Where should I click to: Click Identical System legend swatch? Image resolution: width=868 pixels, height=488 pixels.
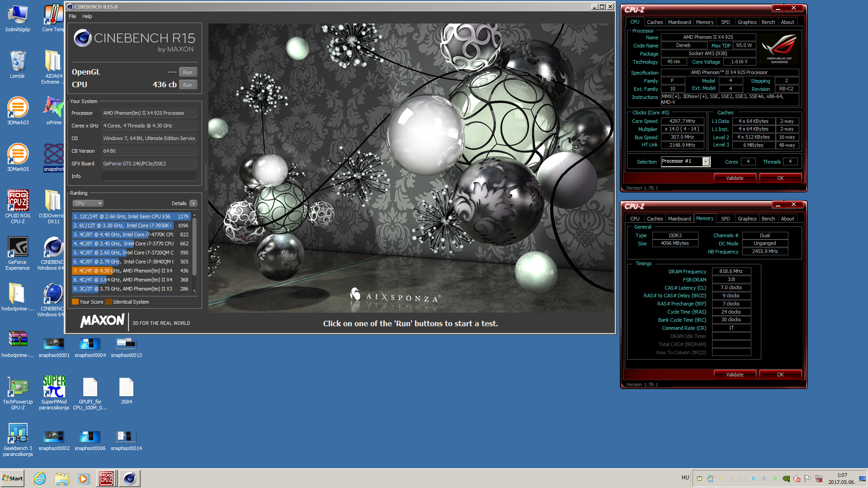tap(108, 302)
